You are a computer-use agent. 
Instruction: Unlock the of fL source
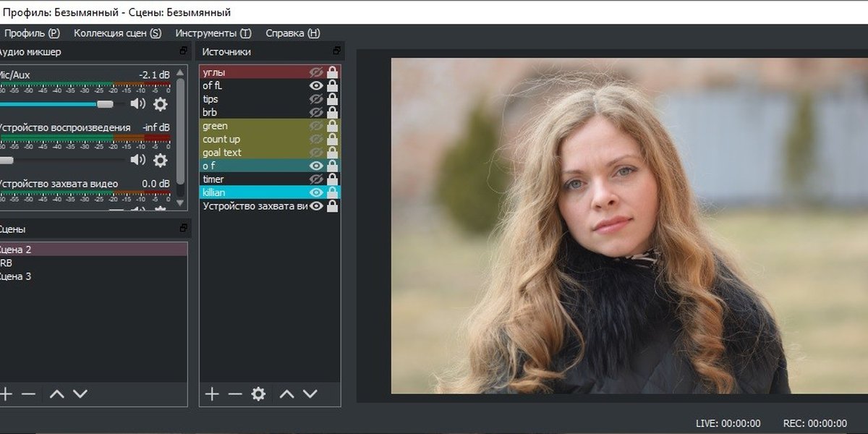click(332, 85)
